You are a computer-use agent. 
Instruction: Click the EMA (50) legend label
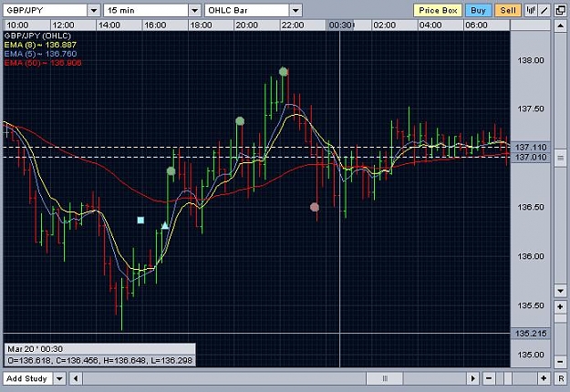coord(43,63)
